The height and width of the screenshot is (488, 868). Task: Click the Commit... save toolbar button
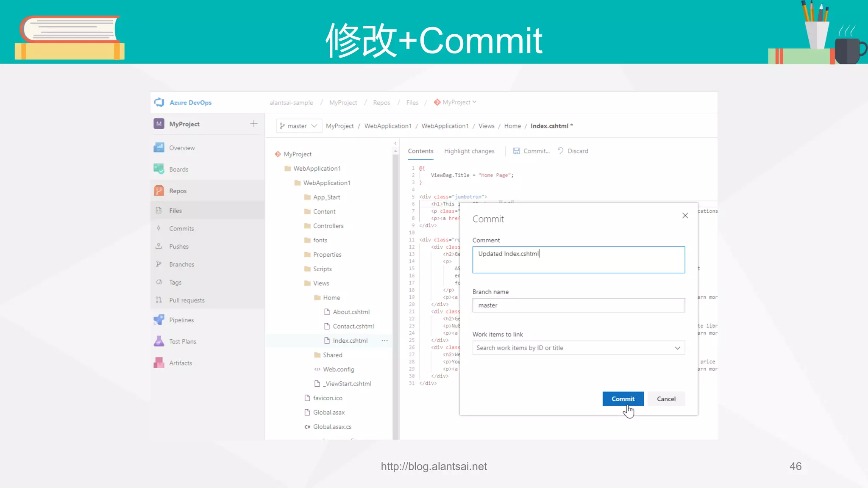coord(531,151)
